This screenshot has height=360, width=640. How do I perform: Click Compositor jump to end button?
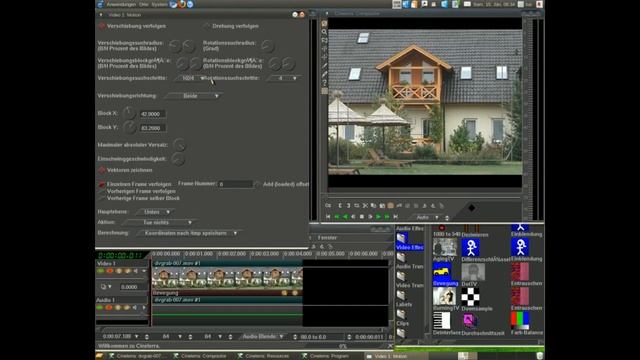click(395, 217)
